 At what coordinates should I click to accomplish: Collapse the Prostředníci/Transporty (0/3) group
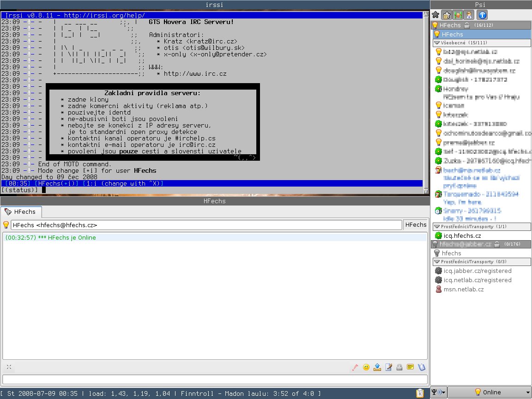point(482,261)
